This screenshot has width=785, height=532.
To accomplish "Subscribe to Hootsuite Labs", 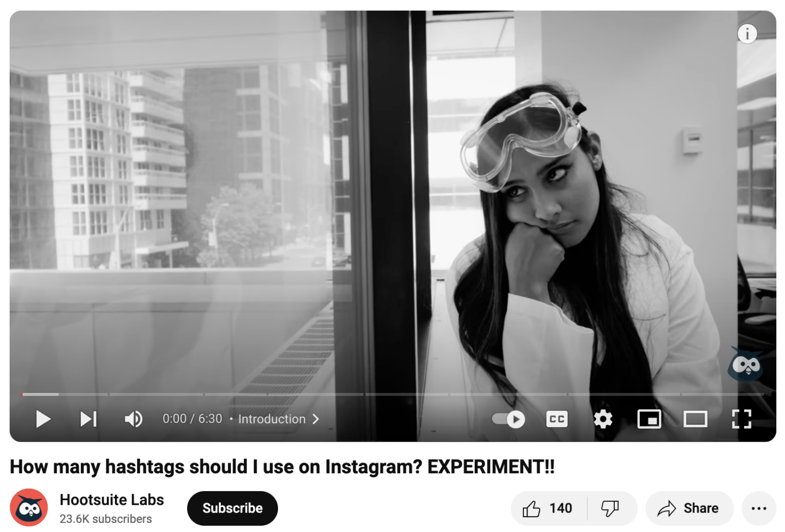I will click(x=233, y=508).
